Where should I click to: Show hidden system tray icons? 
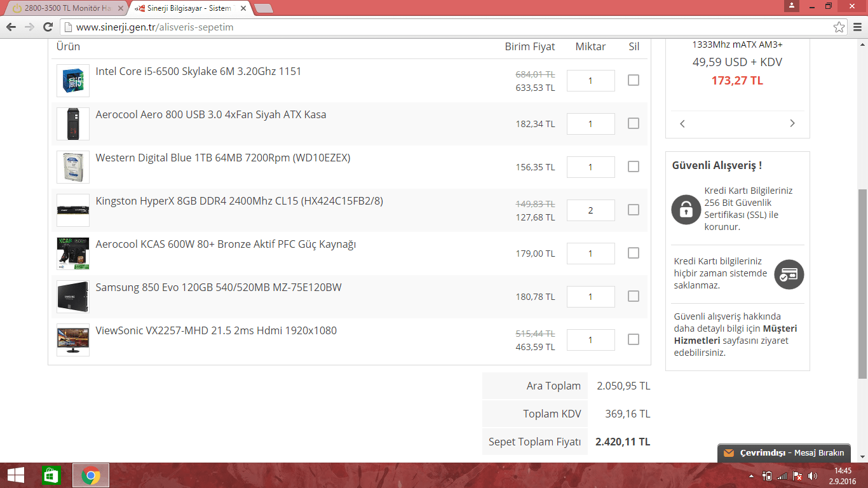point(752,475)
